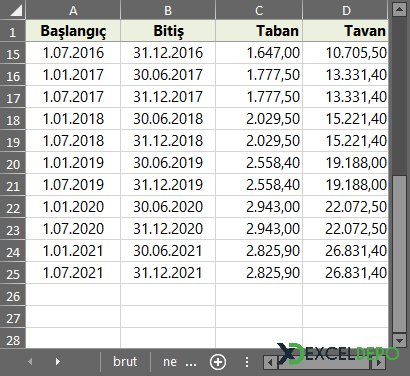Select Taban value 2.558,40 in row 20
Viewport: 410px width, 376px height.
[x=259, y=163]
